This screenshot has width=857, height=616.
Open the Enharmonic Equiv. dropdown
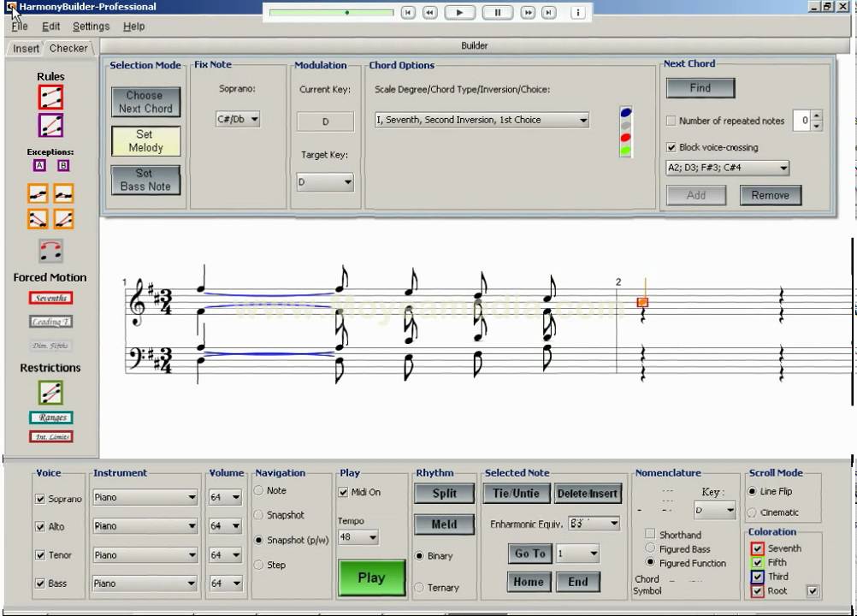[x=594, y=524]
